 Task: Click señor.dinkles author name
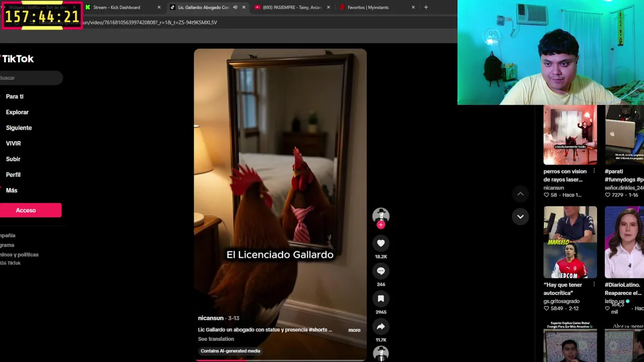(x=624, y=188)
